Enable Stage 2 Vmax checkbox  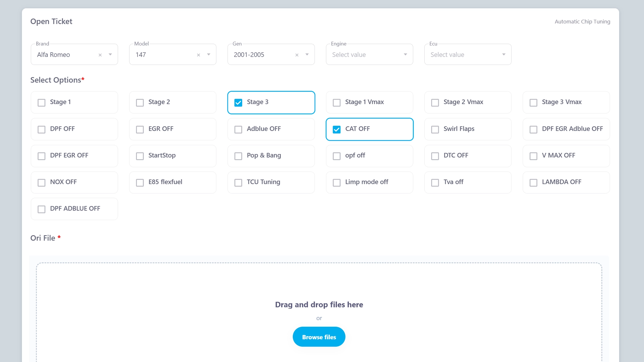coord(435,103)
